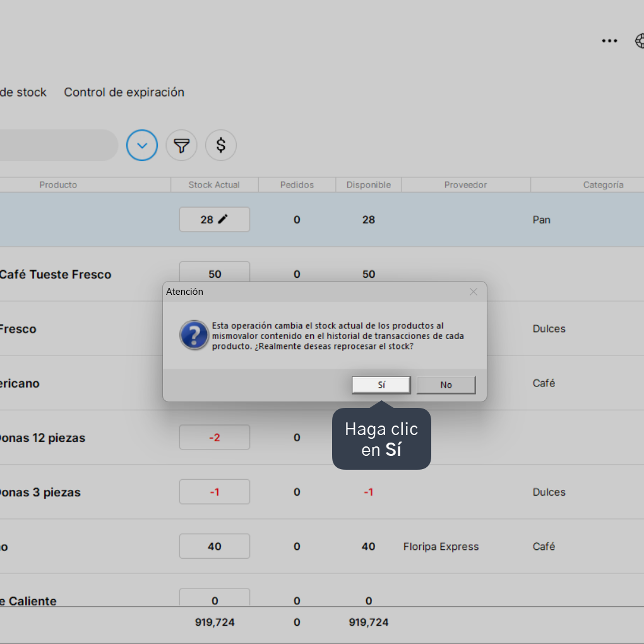Click the Proveedor column header
The height and width of the screenshot is (644, 644).
(465, 185)
